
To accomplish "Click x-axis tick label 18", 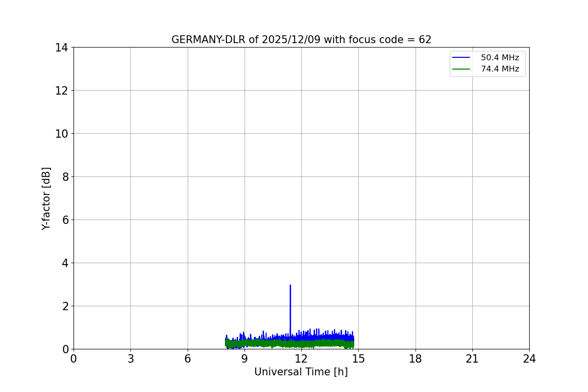I will point(416,359).
